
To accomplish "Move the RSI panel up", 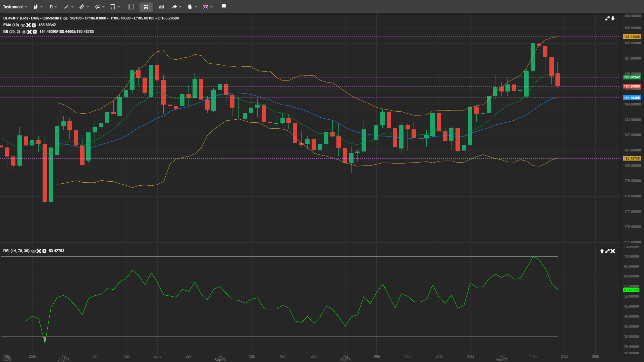I will (x=602, y=251).
